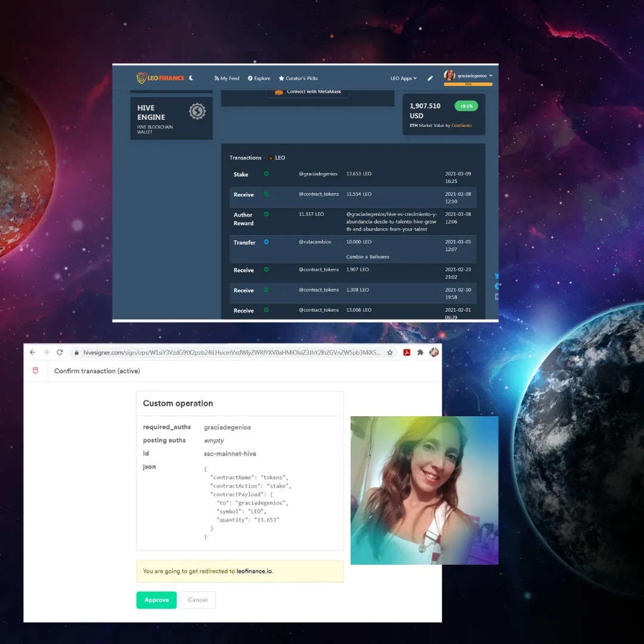
Task: Click Connect with MetaMask button
Action: (x=308, y=92)
